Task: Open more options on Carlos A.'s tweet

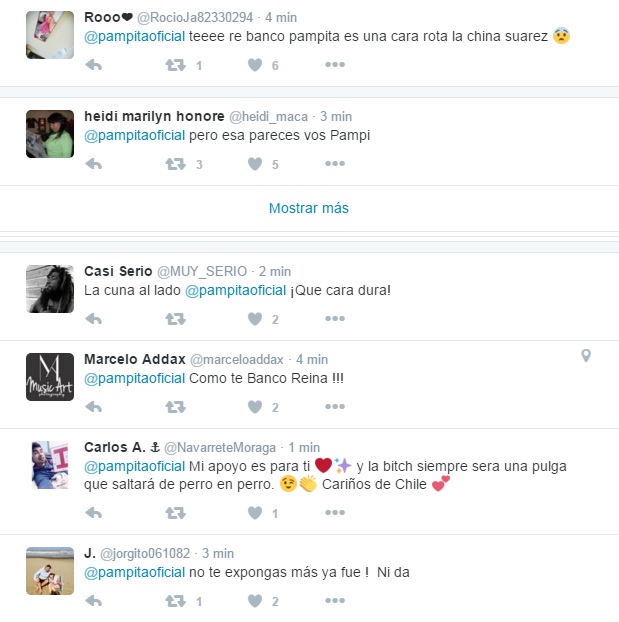Action: pyautogui.click(x=335, y=513)
